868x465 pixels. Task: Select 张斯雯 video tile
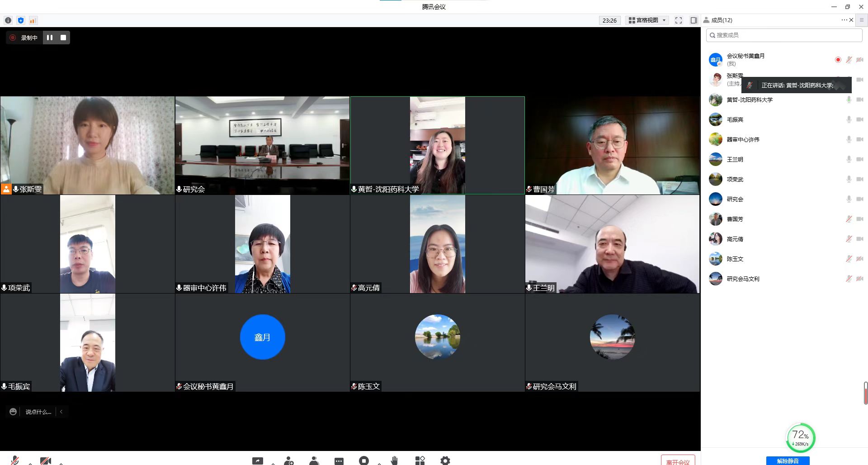click(87, 145)
